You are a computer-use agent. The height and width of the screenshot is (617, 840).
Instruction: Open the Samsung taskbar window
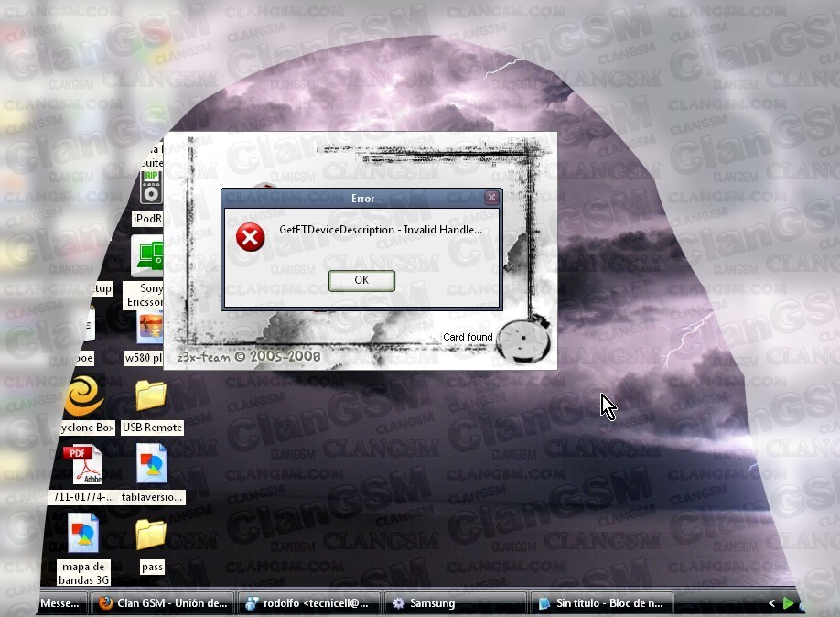click(430, 603)
